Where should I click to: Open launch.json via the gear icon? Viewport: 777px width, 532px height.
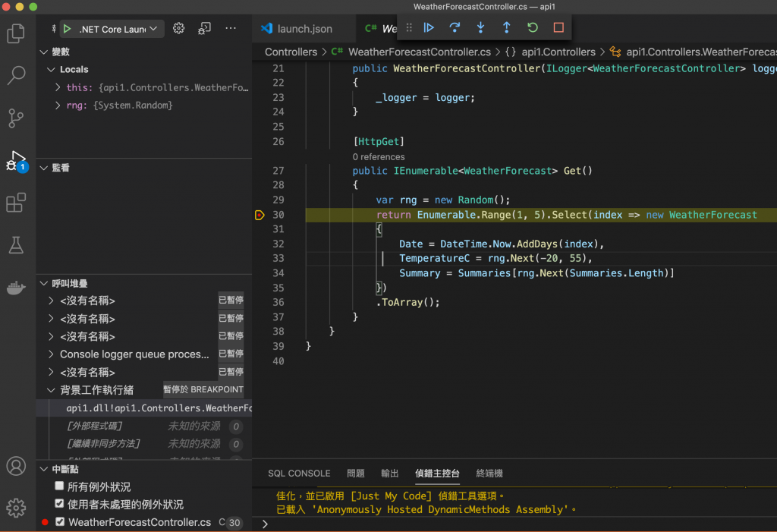click(x=179, y=28)
